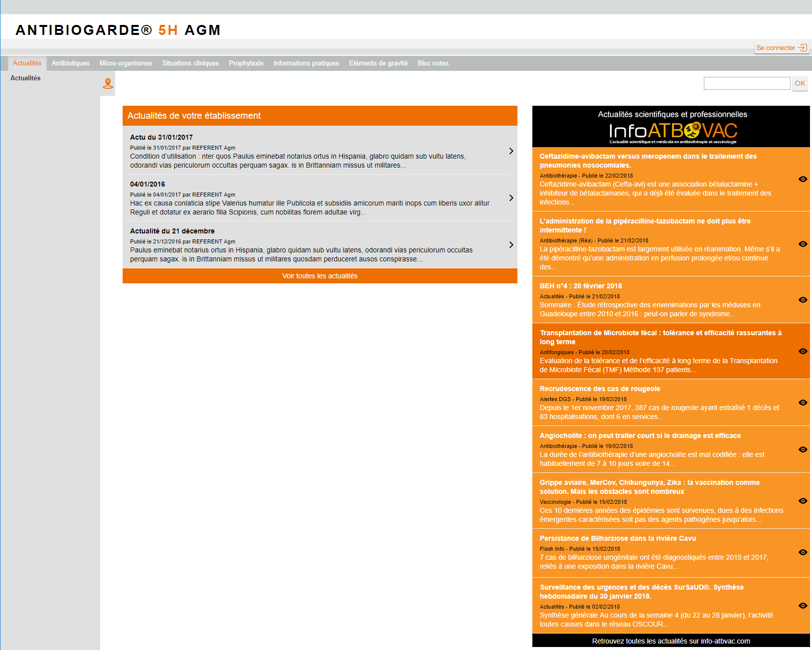Click eye icon for Angiocholite article
Viewport: 812px width, 650px height.
click(803, 449)
